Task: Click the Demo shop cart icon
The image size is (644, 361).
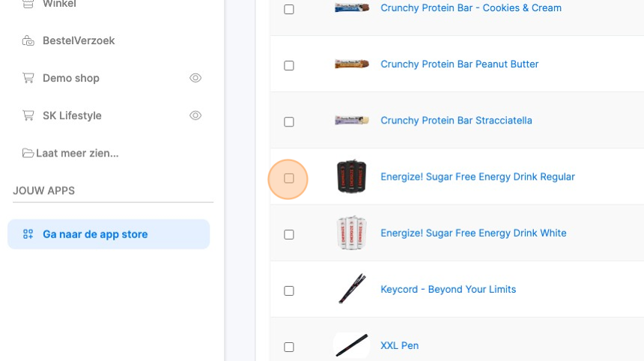Action: (x=28, y=78)
